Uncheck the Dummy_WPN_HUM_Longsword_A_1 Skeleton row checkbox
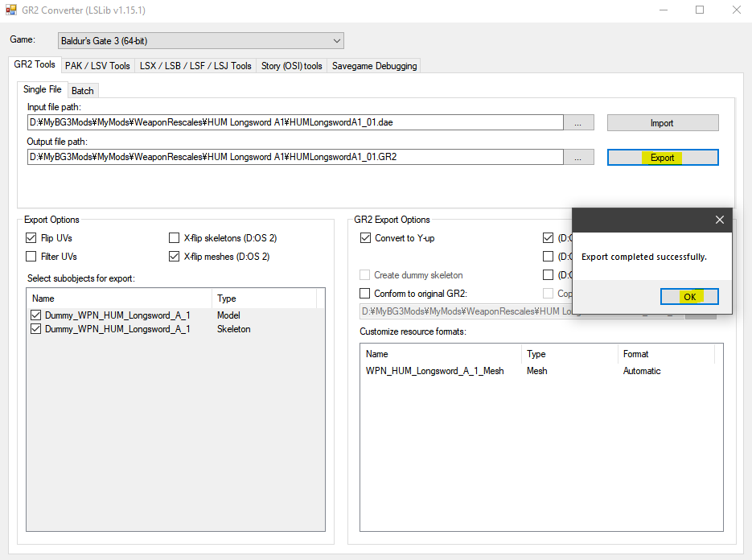 click(x=35, y=329)
